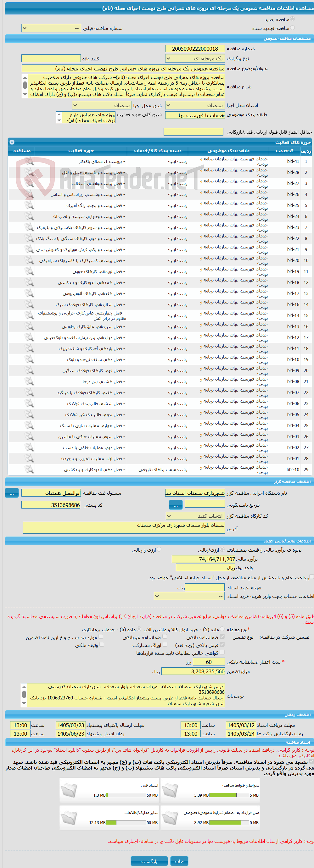The width and height of the screenshot is (314, 868).
Task: Select the مناقصه جدید radio button
Action: pos(292,19)
